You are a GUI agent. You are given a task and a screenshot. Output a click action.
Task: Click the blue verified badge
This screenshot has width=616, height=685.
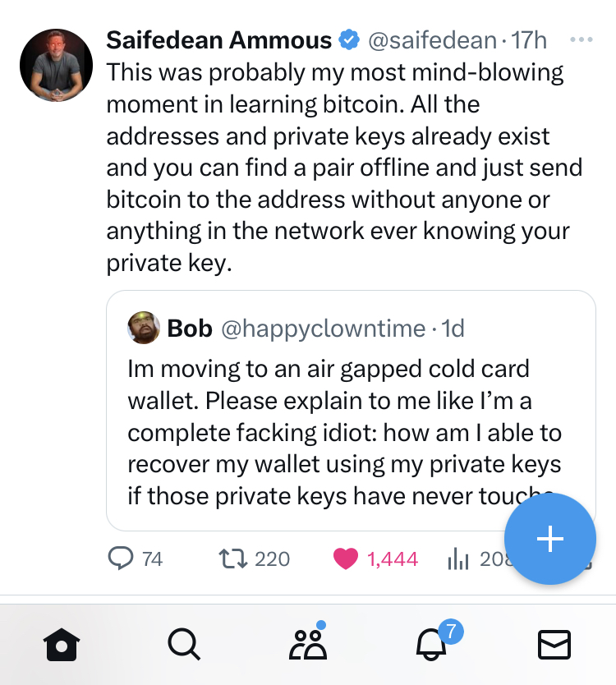pyautogui.click(x=350, y=39)
